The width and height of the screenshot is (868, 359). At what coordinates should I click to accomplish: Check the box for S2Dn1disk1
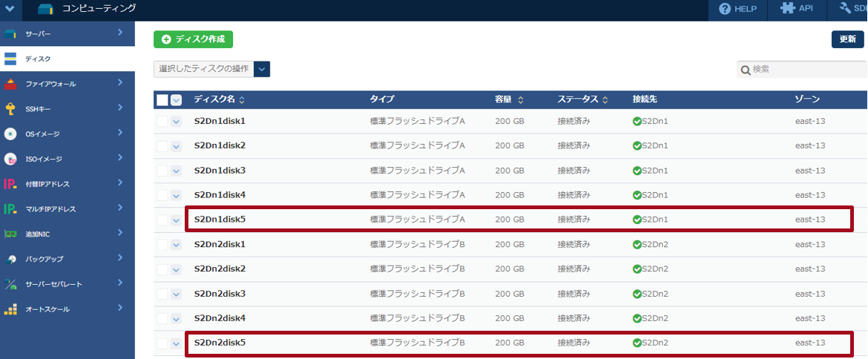click(162, 121)
